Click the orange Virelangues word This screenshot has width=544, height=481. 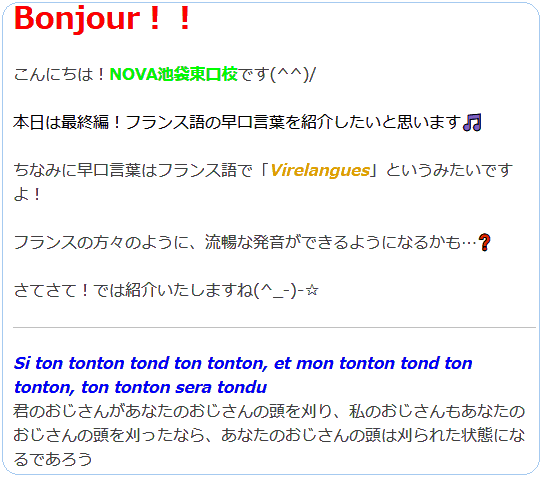point(320,170)
